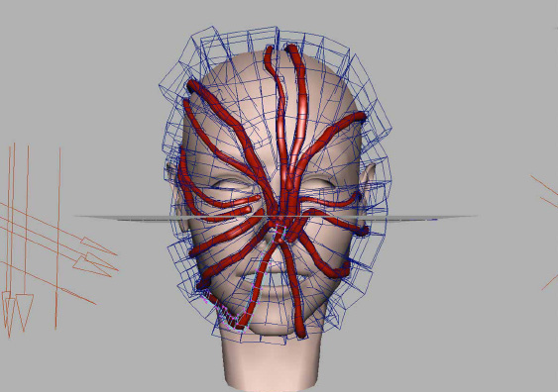Click the closed eyelid on the viewer's right

[x=322, y=184]
